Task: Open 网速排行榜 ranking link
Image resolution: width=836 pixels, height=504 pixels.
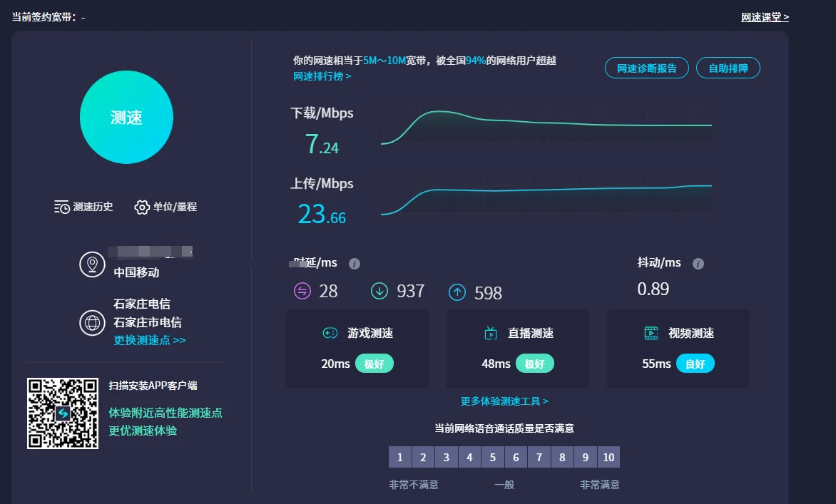Action: coord(322,76)
